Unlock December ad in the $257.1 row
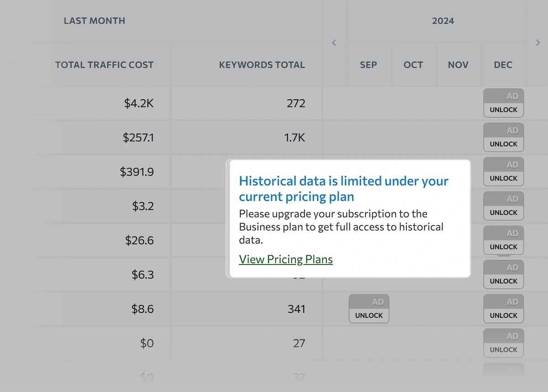Screen dimensions: 548x392 pyautogui.click(x=503, y=144)
